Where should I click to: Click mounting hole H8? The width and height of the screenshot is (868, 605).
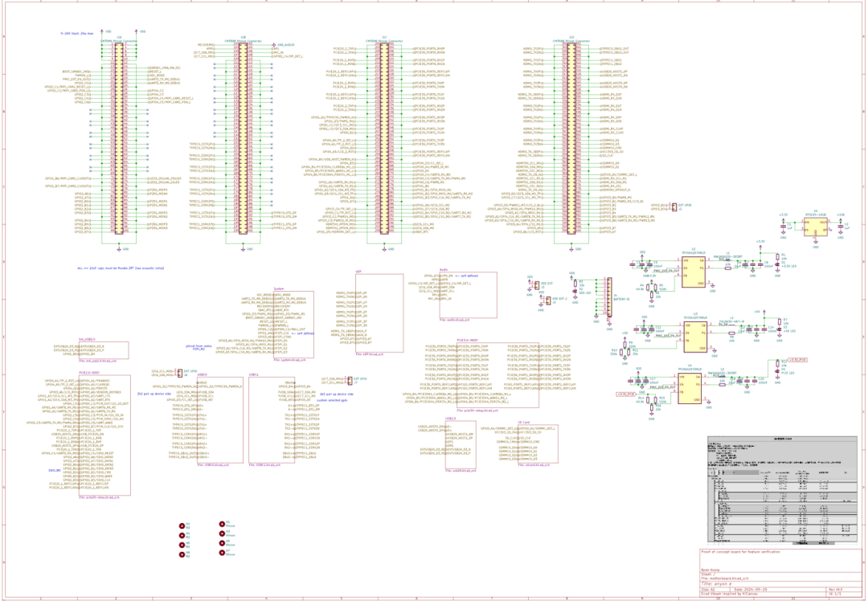pyautogui.click(x=182, y=554)
